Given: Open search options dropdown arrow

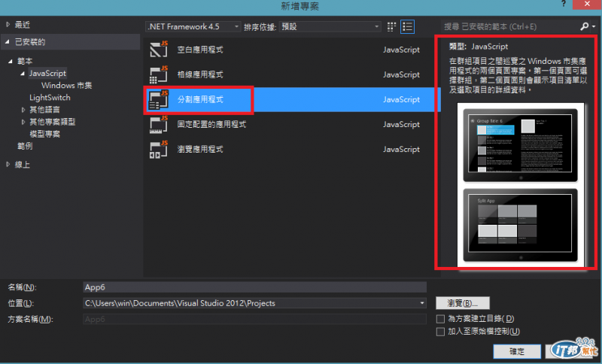Looking at the screenshot, I should point(594,26).
